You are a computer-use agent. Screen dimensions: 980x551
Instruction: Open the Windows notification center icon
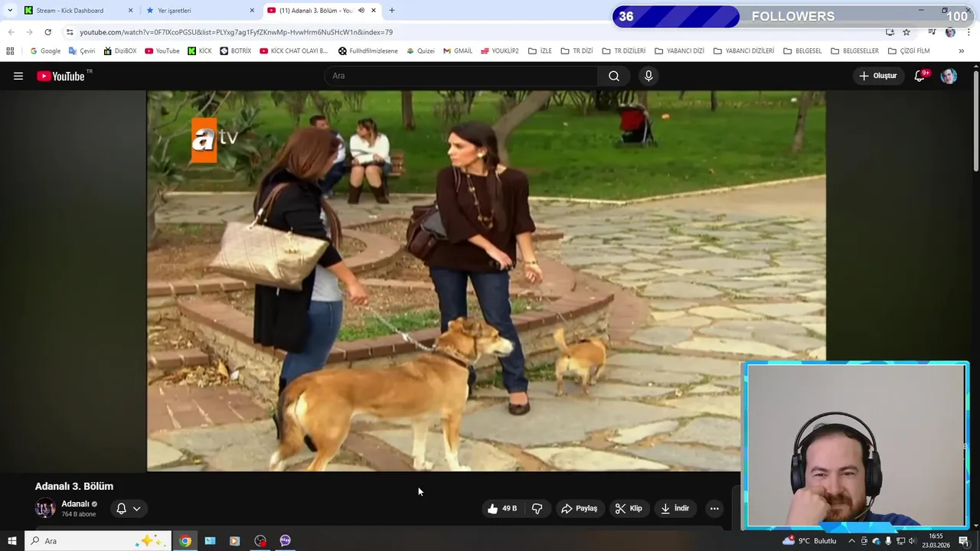(963, 541)
